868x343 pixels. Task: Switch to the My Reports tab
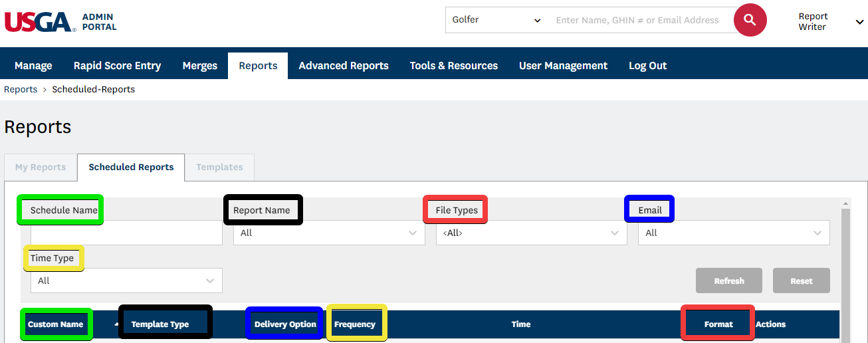click(41, 167)
